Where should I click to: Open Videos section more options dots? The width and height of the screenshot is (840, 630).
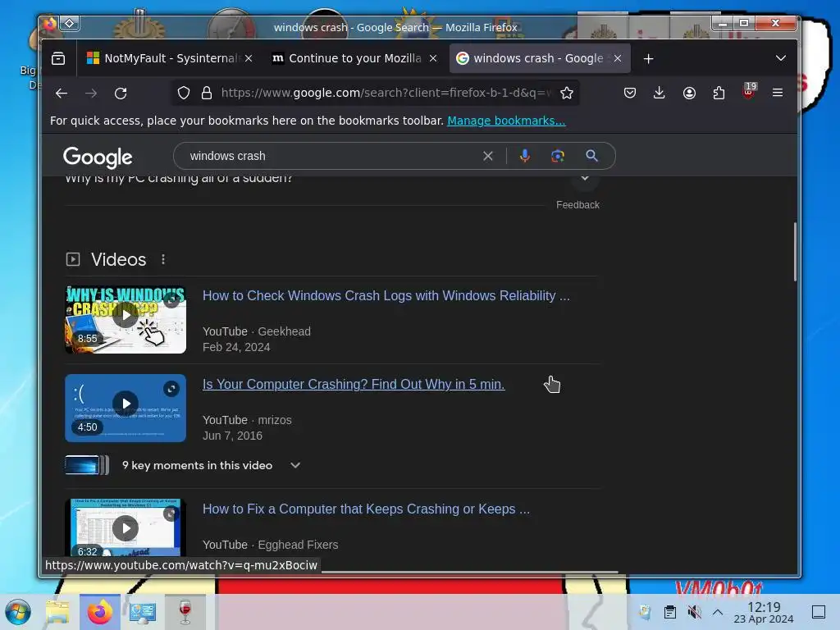[163, 260]
